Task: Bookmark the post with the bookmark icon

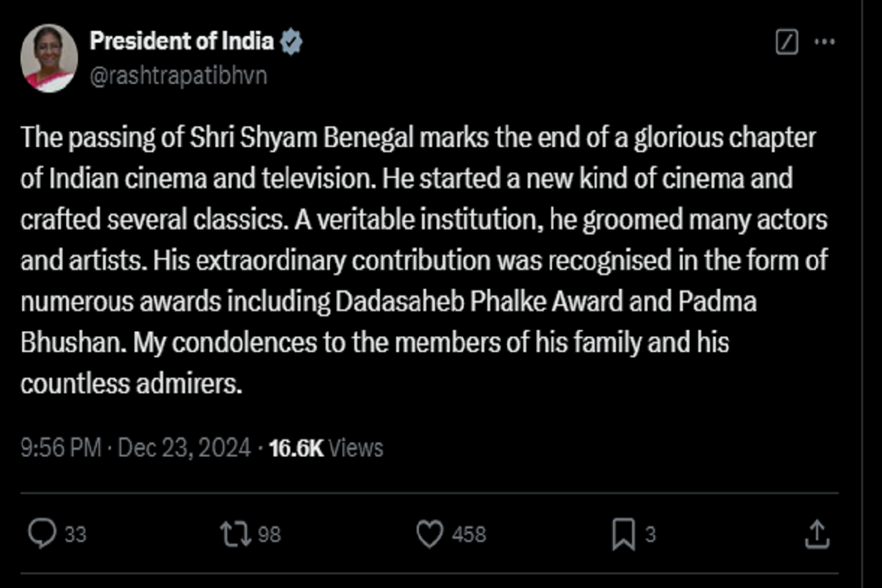Action: 623,534
